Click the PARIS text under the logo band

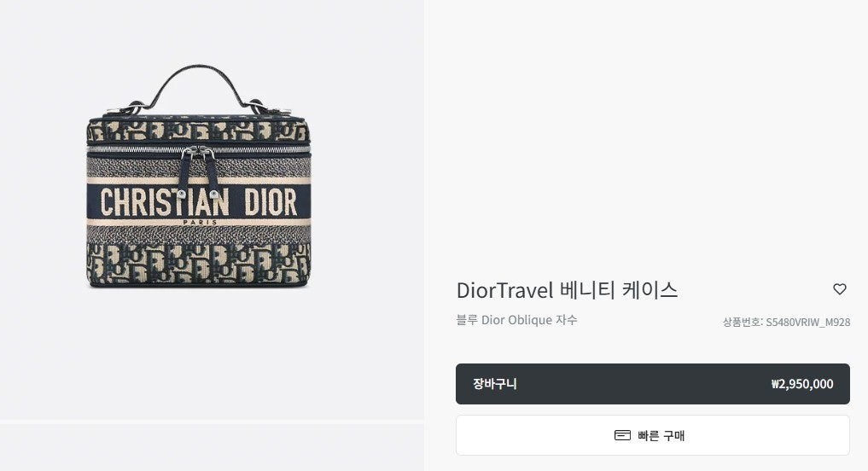[x=200, y=223]
